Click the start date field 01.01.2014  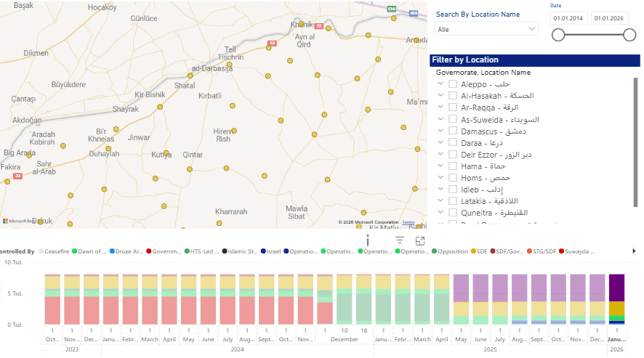pyautogui.click(x=568, y=19)
